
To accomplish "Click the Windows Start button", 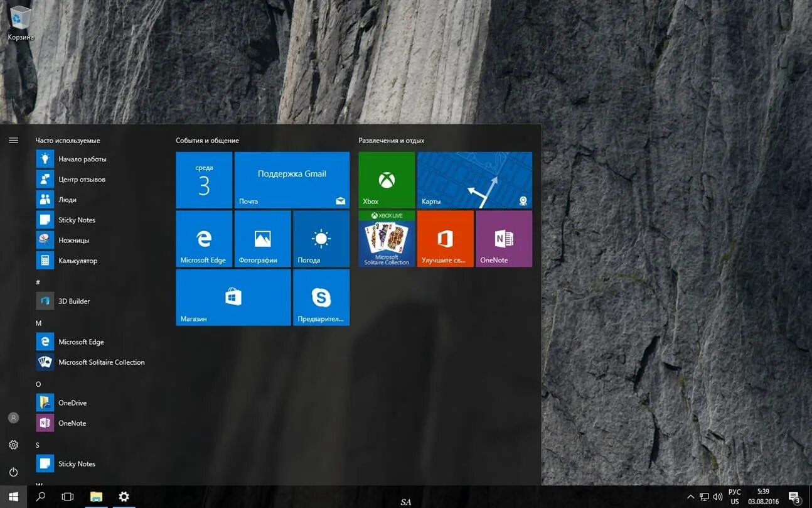I will click(x=13, y=497).
